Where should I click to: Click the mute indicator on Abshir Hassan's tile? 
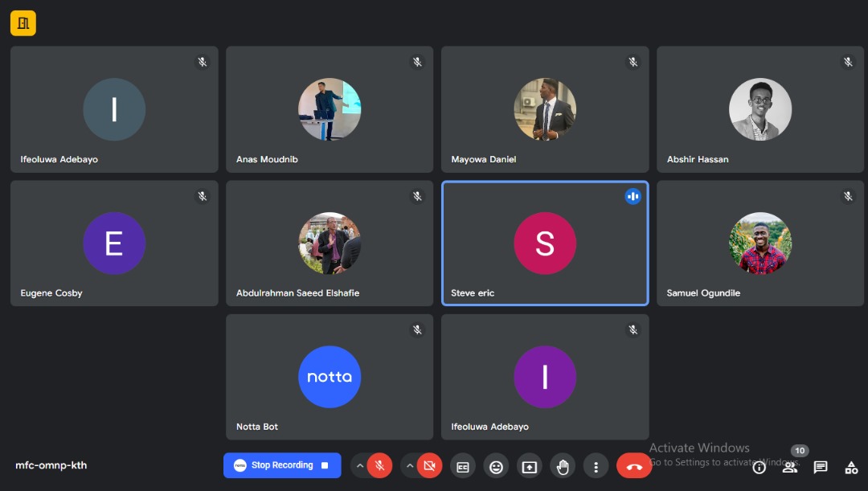click(847, 61)
